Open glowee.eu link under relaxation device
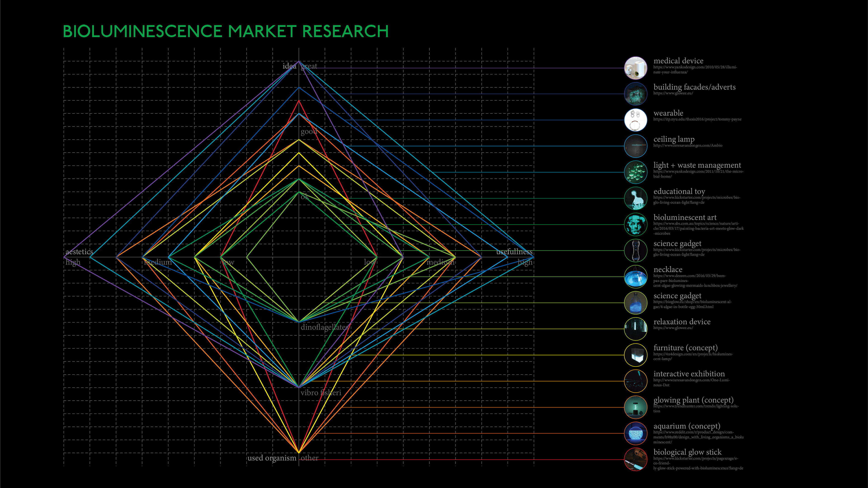The image size is (868, 488). coord(673,328)
